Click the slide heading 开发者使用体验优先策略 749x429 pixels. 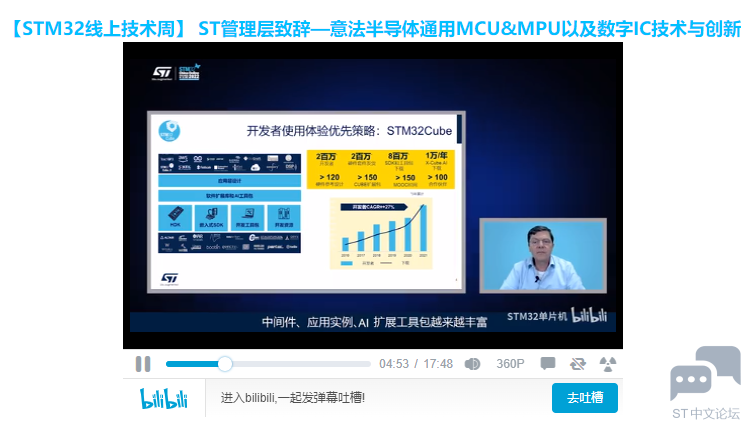313,131
